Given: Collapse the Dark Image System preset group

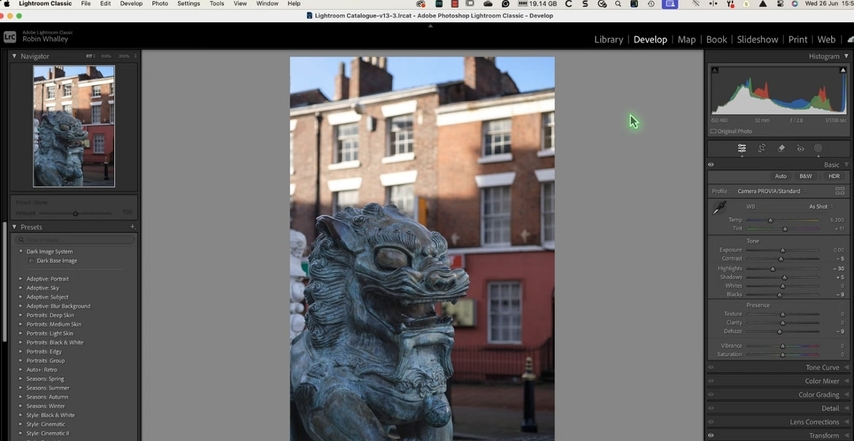Looking at the screenshot, I should point(20,252).
